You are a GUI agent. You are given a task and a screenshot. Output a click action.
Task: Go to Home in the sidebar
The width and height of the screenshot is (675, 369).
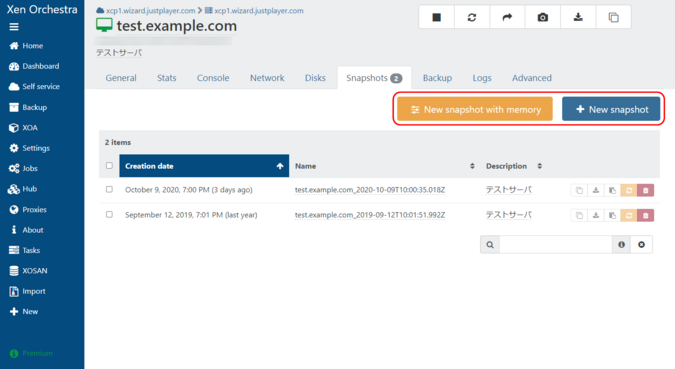pos(26,46)
